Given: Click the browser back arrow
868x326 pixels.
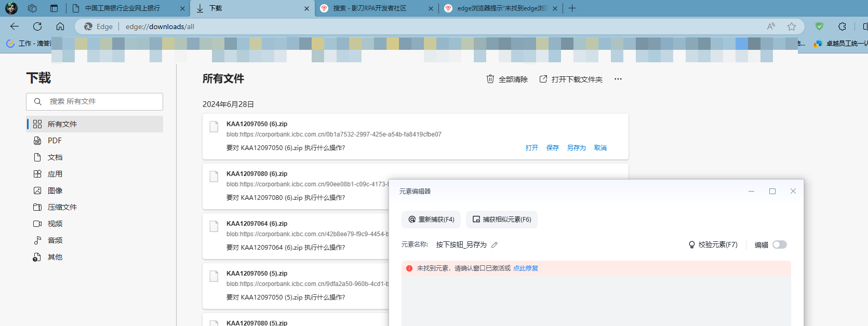Looking at the screenshot, I should (15, 26).
